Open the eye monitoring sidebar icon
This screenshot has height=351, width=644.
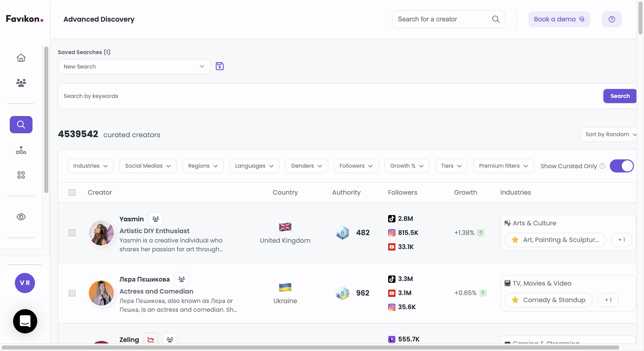click(x=21, y=217)
